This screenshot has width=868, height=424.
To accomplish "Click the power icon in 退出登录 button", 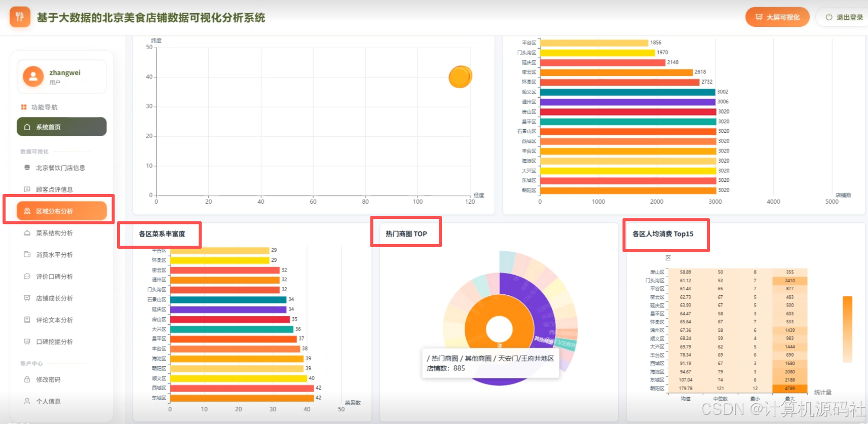I will coord(829,17).
